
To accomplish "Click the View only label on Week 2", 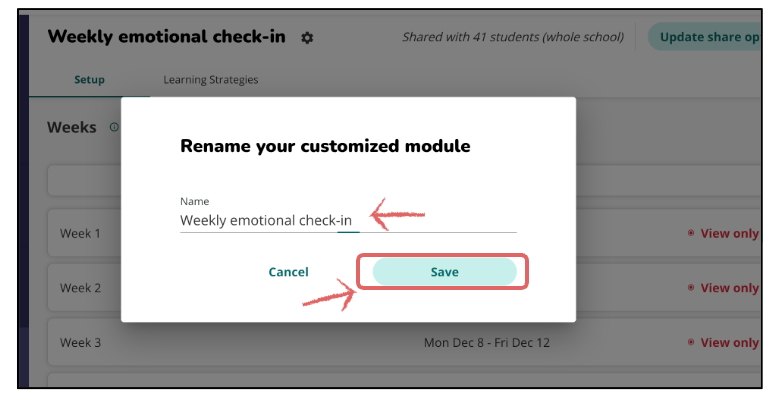I will coord(729,288).
